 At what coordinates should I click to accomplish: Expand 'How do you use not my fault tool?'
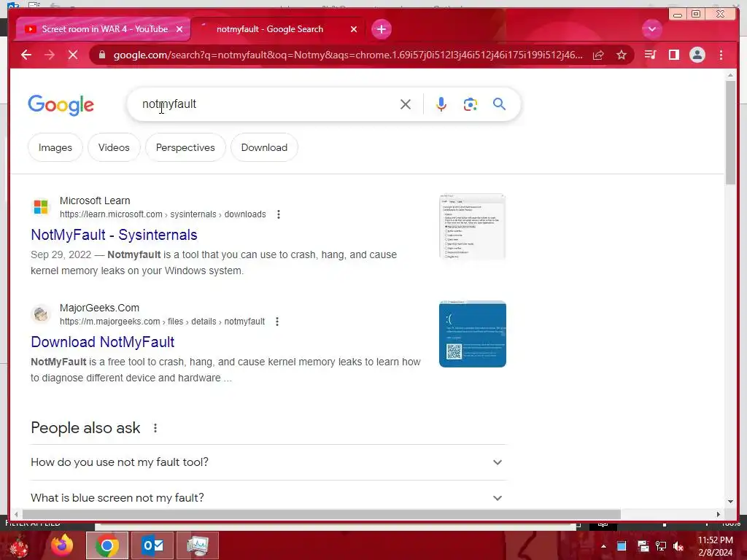[268, 462]
